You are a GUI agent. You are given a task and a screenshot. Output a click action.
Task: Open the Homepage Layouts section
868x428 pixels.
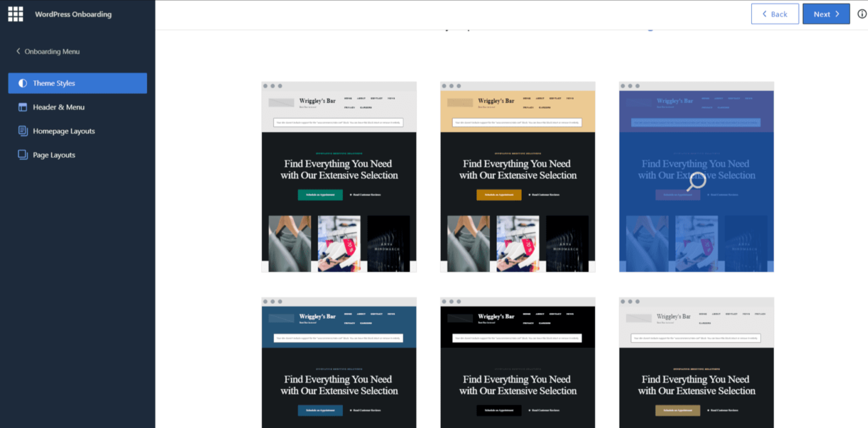point(64,131)
